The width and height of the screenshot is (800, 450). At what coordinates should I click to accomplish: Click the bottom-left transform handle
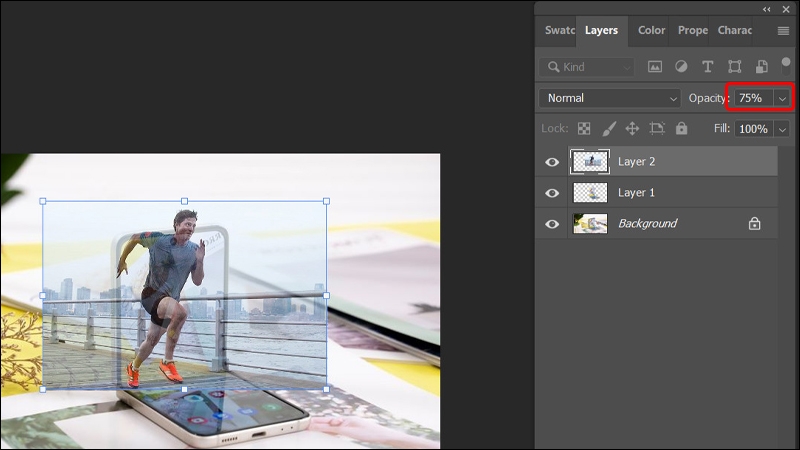point(43,389)
